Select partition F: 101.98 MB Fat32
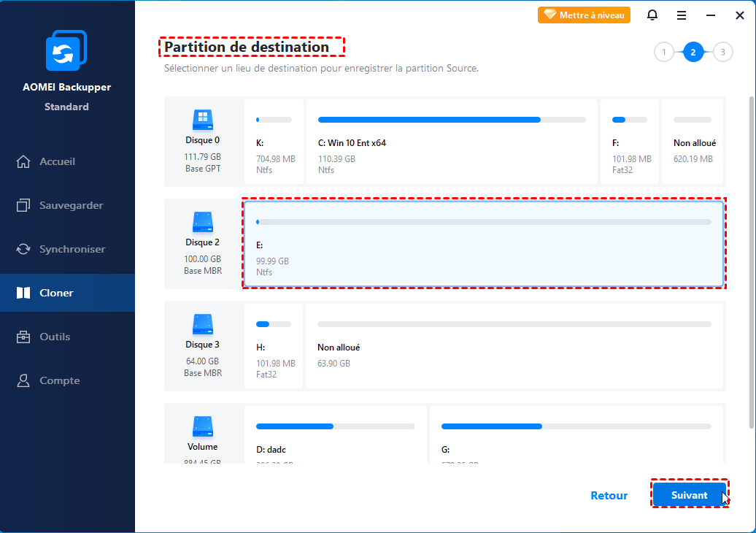 pyautogui.click(x=630, y=142)
